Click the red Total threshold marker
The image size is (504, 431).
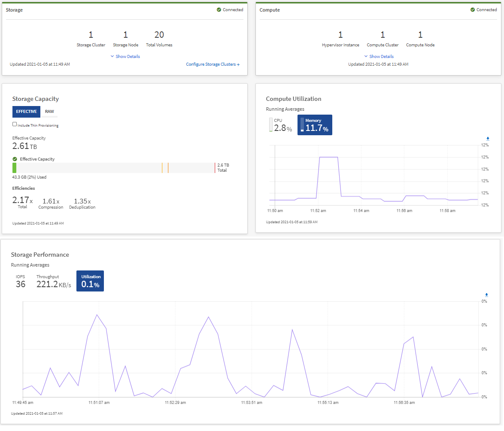(215, 168)
